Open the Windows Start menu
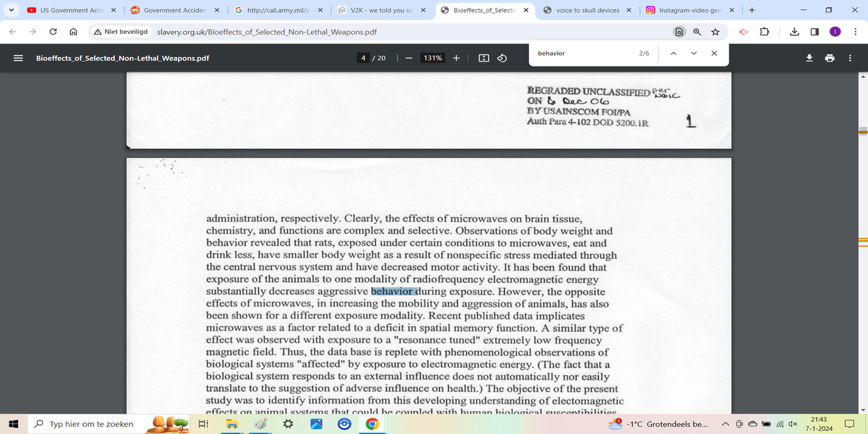Image resolution: width=868 pixels, height=434 pixels. coord(13,424)
